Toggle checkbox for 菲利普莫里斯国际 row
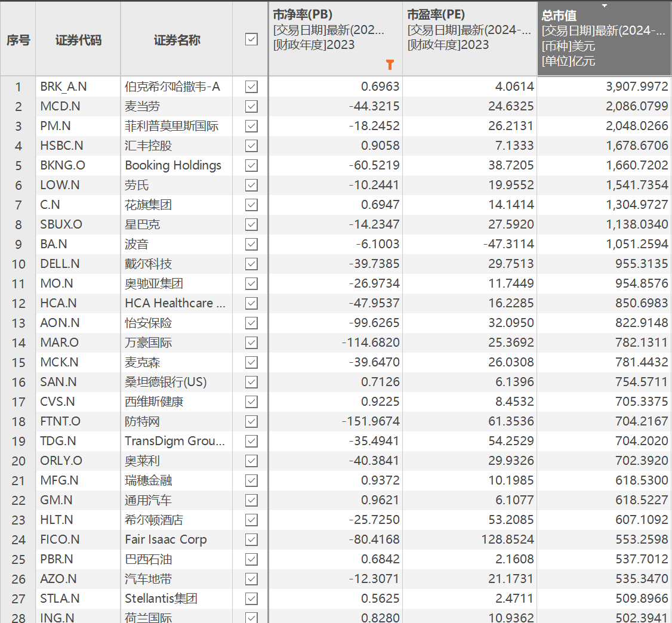Image resolution: width=672 pixels, height=623 pixels. point(252,126)
